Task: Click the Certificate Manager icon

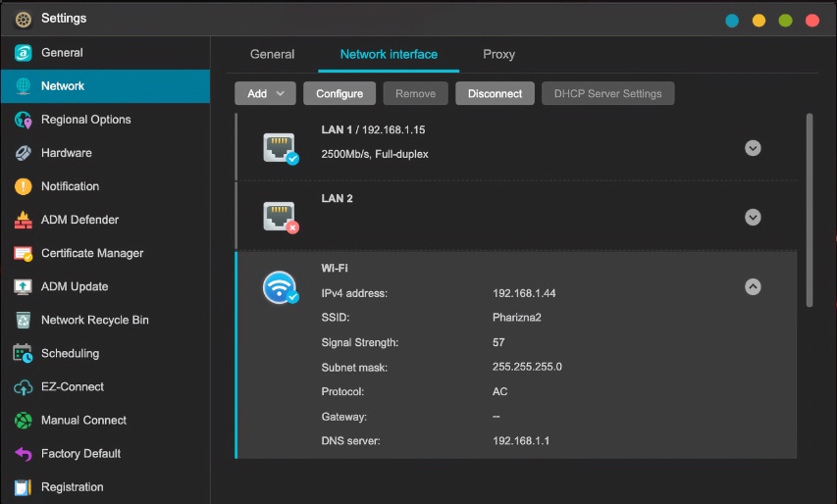Action: pyautogui.click(x=23, y=253)
